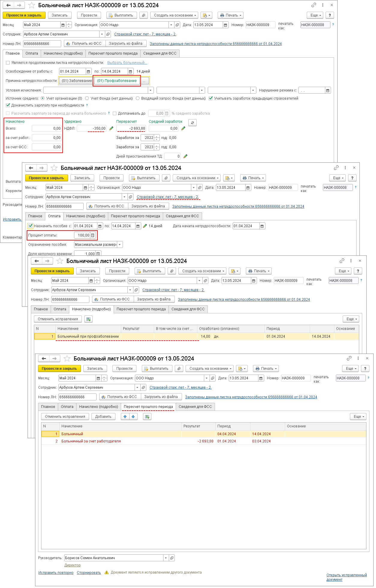Screen dimensions: 376x588
Task: Increment the Заработок за 2022 year stepper
Action: coord(157,137)
